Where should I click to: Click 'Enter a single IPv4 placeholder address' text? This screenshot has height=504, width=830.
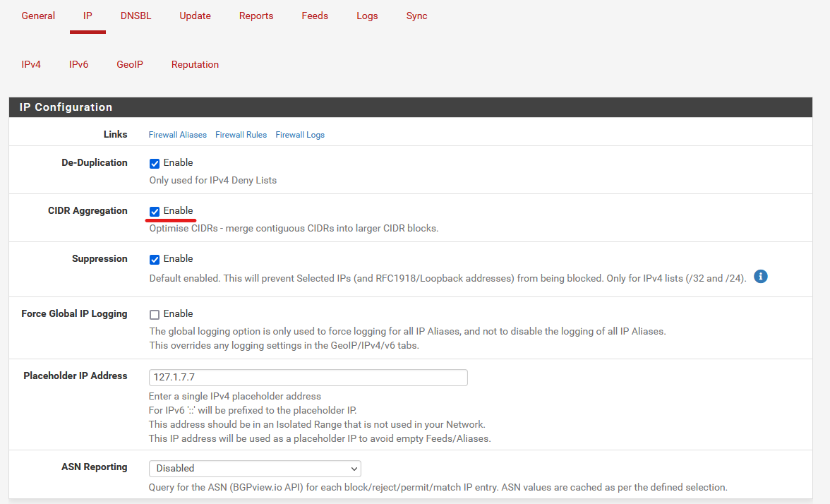pyautogui.click(x=235, y=397)
